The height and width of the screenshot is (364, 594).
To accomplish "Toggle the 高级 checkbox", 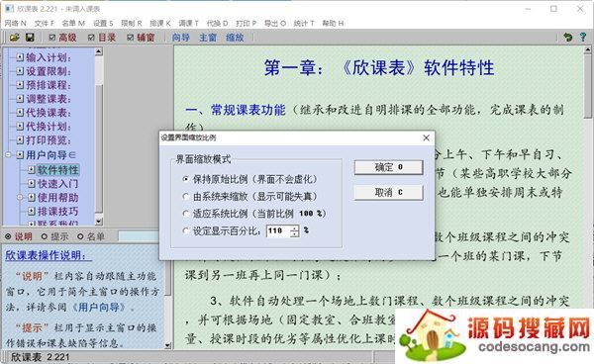I will tap(52, 38).
